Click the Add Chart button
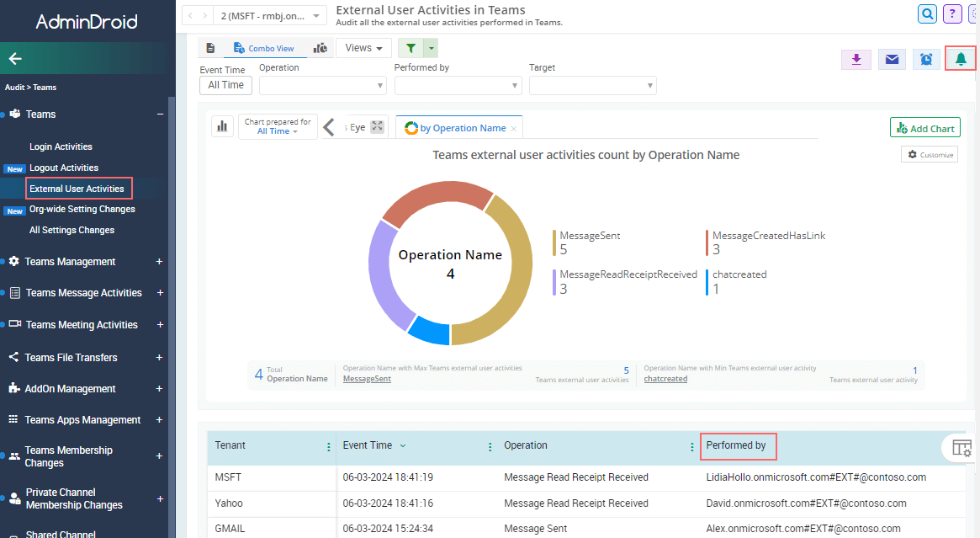The image size is (980, 538). point(924,127)
